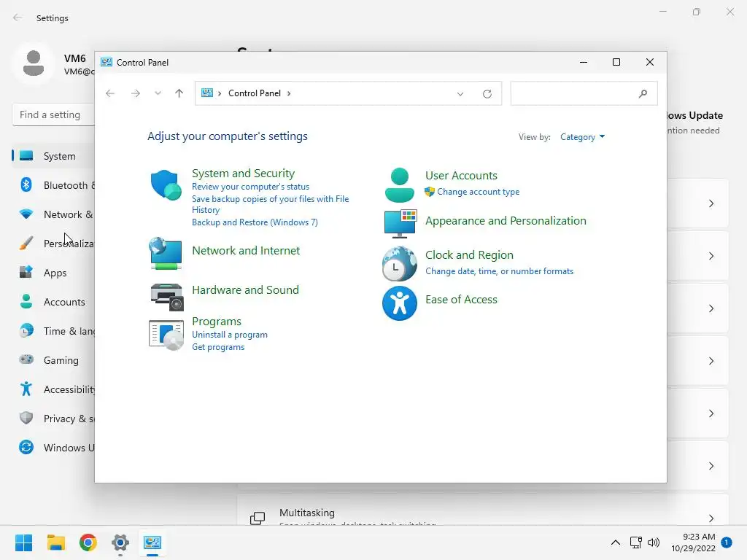Click Settings window back arrow
Screen dimensions: 747x560
tap(18, 17)
